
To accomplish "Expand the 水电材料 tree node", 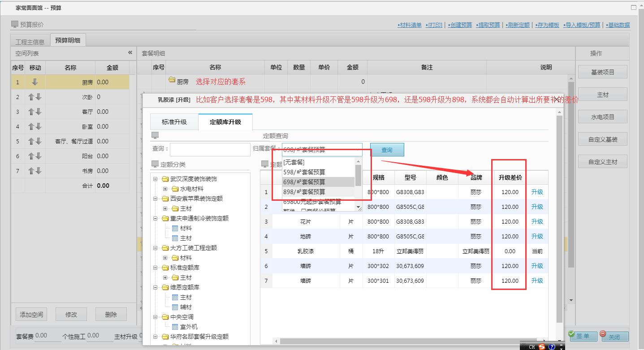I will pos(165,189).
